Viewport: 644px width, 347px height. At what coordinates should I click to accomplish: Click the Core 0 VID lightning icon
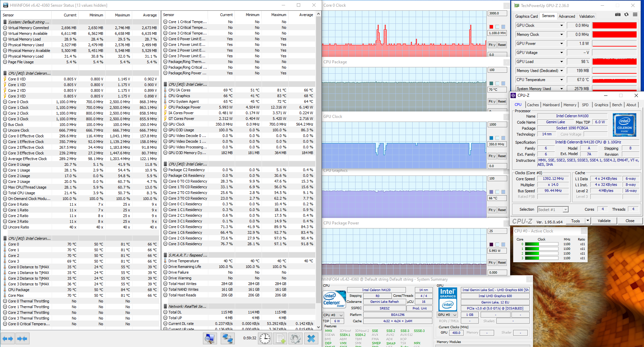(5, 79)
